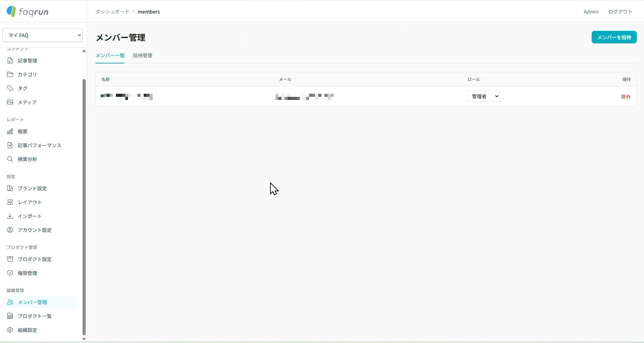The image size is (644, 343).
Task: Click the 操作 column header
Action: pos(627,80)
